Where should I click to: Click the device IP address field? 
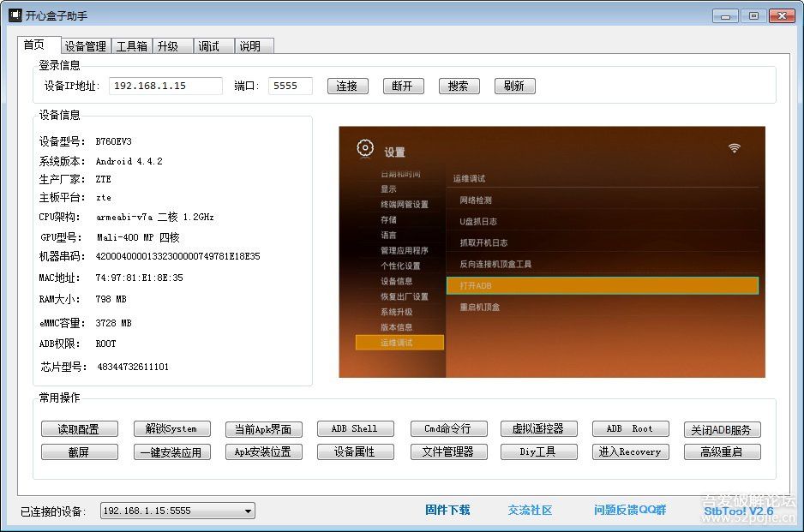pos(165,86)
